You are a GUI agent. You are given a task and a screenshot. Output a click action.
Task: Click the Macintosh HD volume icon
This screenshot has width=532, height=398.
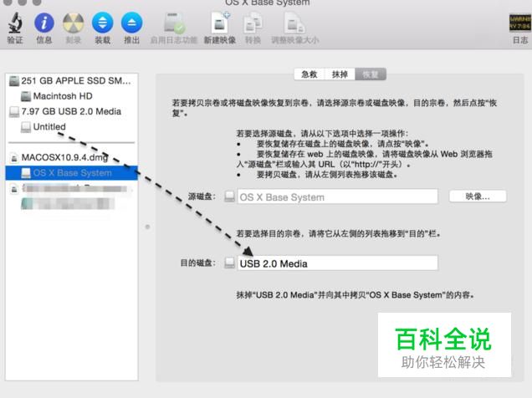coord(26,96)
